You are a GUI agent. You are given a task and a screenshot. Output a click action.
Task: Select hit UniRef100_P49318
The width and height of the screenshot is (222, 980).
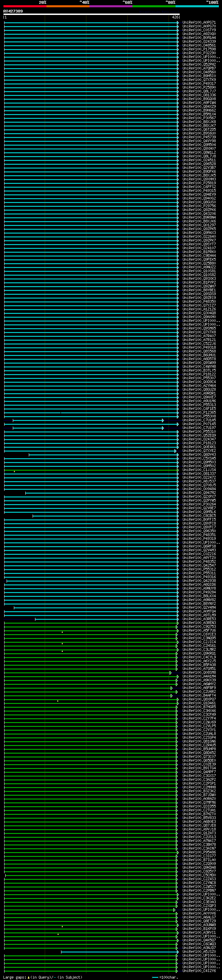pyautogui.click(x=199, y=347)
